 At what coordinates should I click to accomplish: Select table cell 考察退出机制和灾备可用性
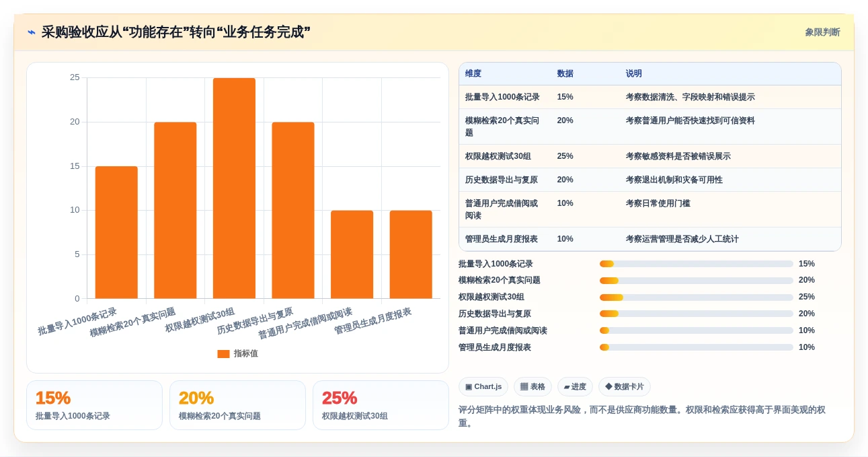pyautogui.click(x=674, y=180)
